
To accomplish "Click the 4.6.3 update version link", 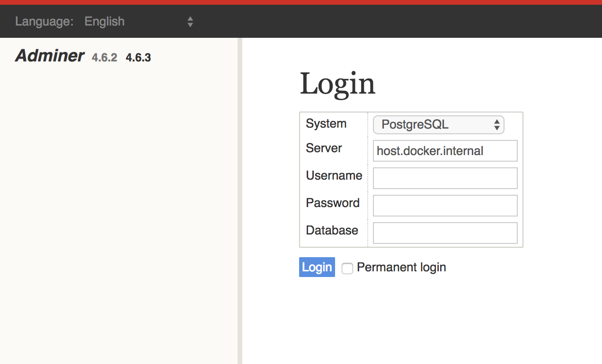I will coord(138,57).
